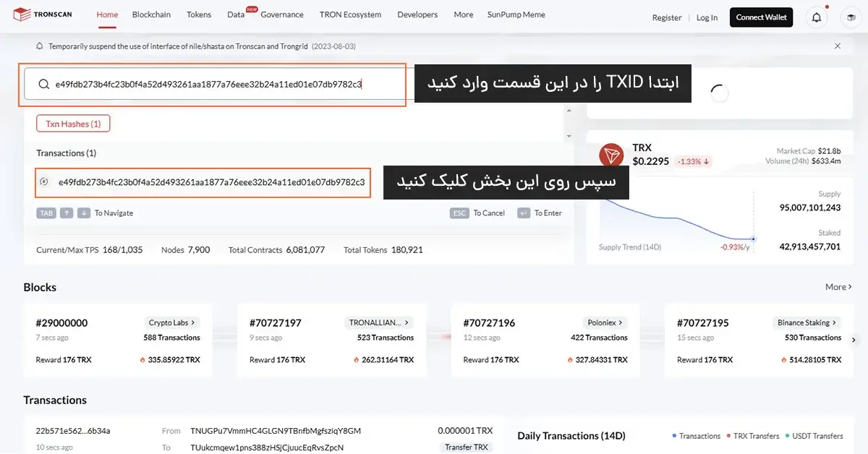The width and height of the screenshot is (868, 454).
Task: Click the burn flame icon for 514.28105 TRX
Action: point(783,359)
